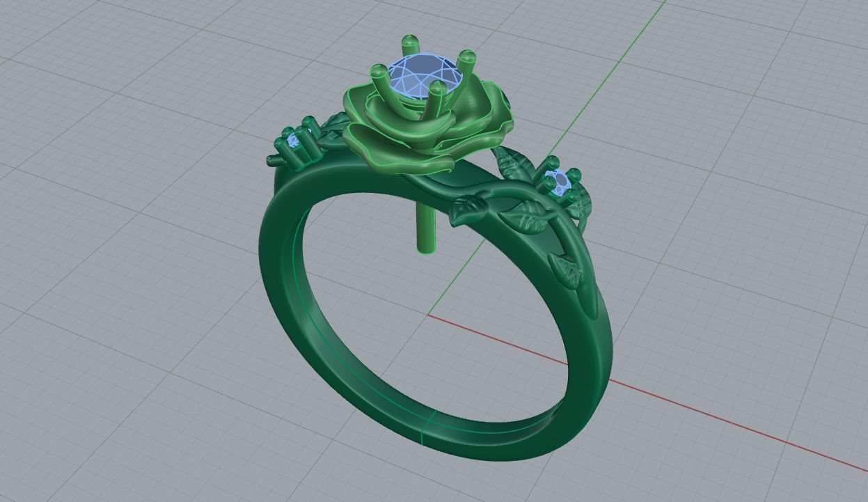Select the small blue gem on left cluster
Screen dimensions: 868x502
pyautogui.click(x=294, y=141)
